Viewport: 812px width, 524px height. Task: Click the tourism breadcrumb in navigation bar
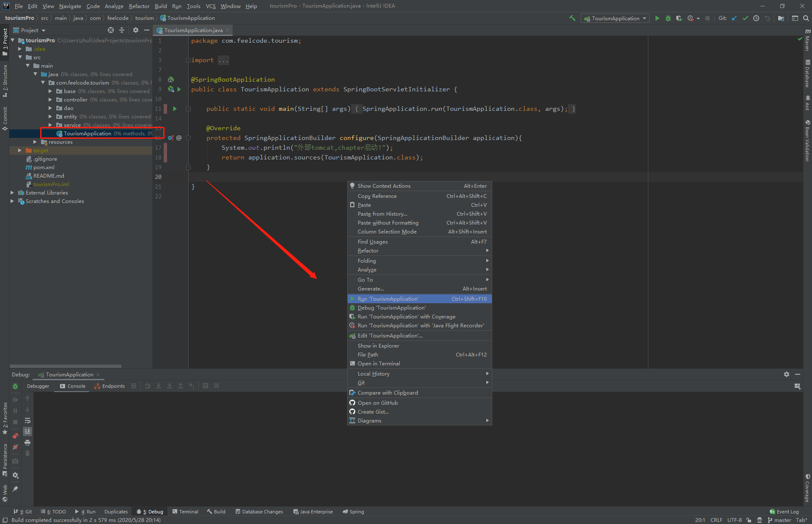pyautogui.click(x=144, y=18)
